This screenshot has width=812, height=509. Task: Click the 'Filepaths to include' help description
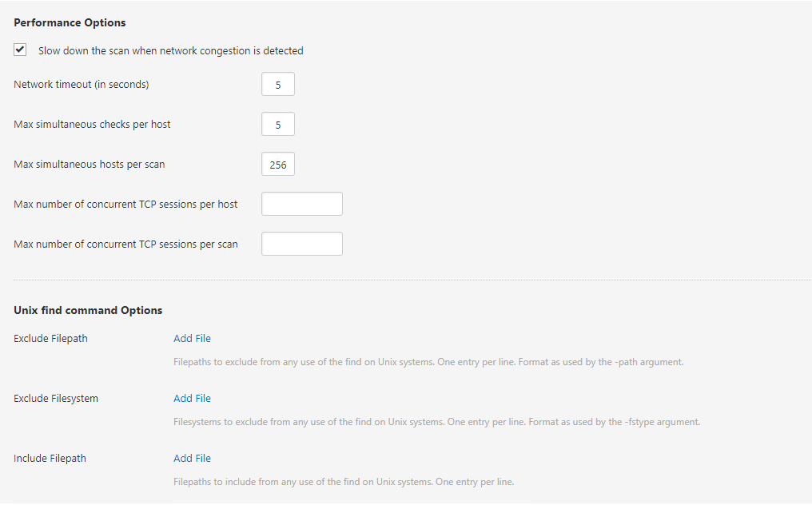pos(344,482)
